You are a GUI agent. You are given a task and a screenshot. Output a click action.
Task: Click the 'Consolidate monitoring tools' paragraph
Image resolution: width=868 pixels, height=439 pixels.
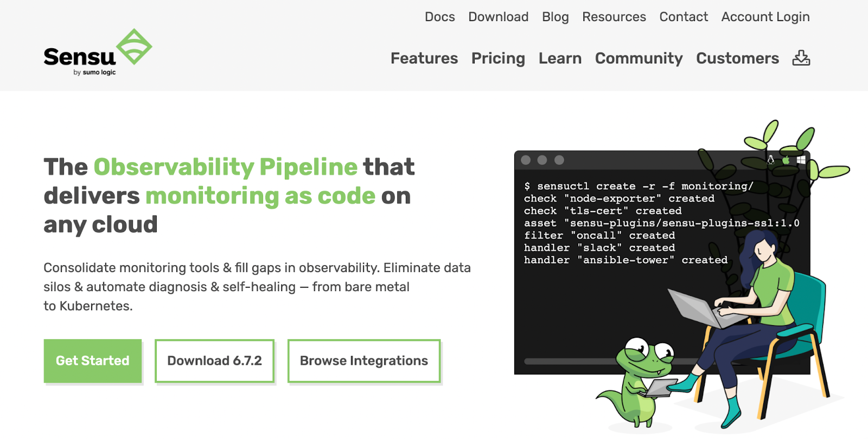point(257,287)
